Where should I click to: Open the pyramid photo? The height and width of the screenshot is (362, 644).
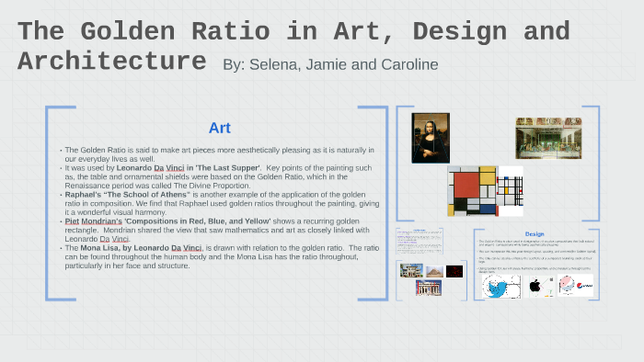pyautogui.click(x=434, y=271)
